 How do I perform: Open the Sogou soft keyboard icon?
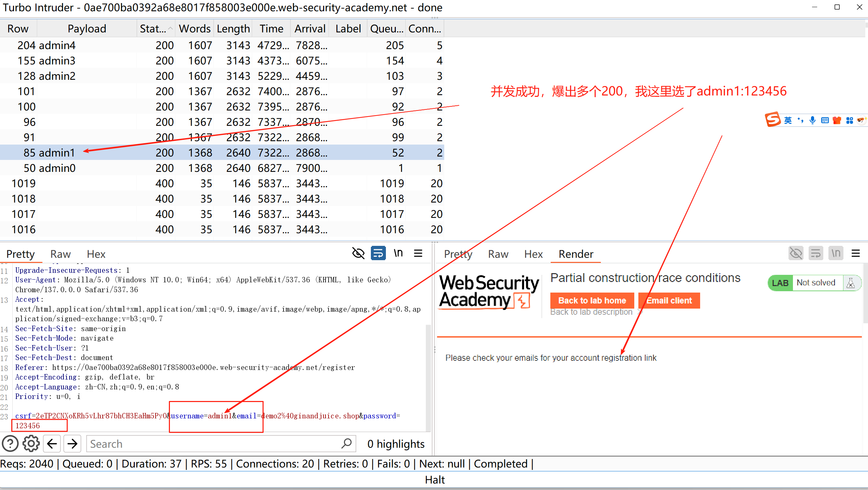point(825,120)
